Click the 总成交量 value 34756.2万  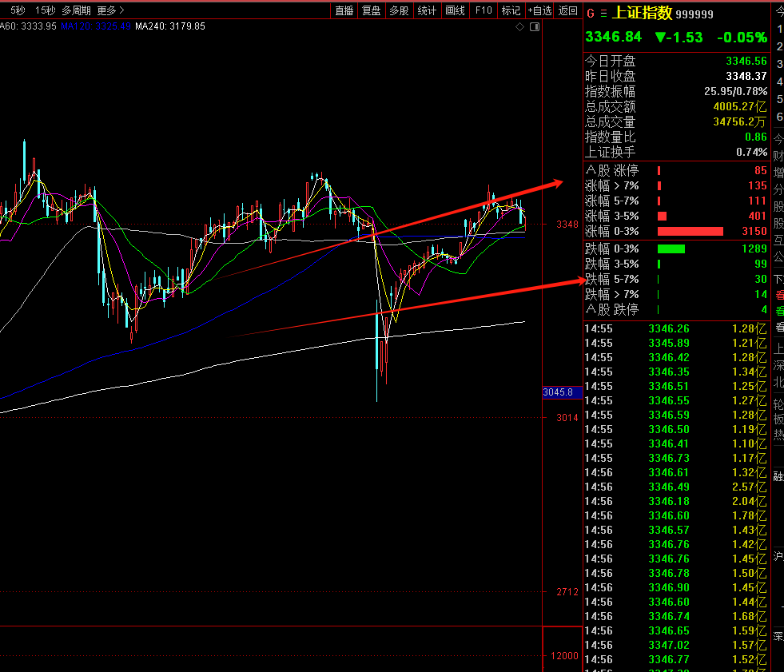[740, 121]
